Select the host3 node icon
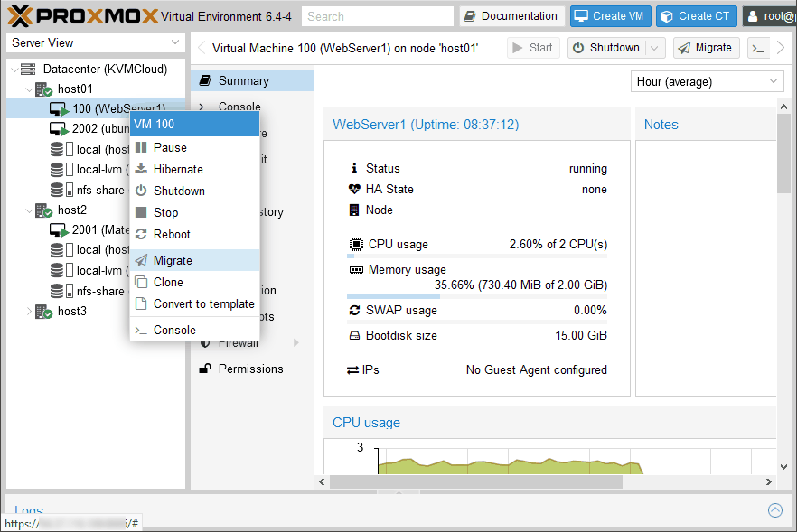This screenshot has width=797, height=532. 43,312
